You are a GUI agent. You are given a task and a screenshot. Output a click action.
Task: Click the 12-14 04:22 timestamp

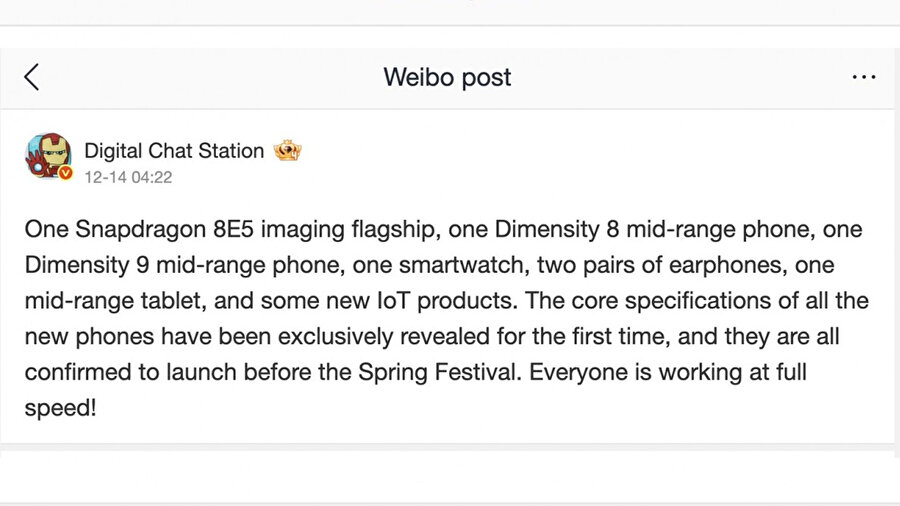tap(128, 177)
